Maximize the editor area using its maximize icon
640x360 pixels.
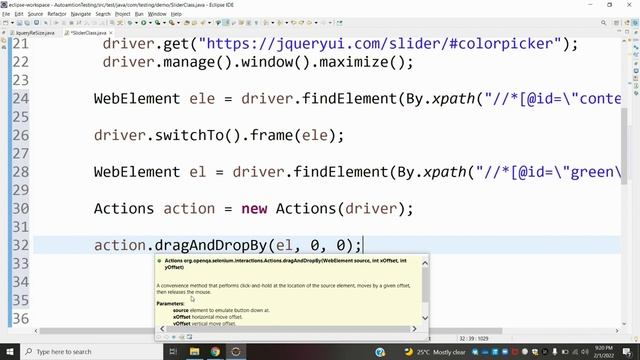[627, 31]
